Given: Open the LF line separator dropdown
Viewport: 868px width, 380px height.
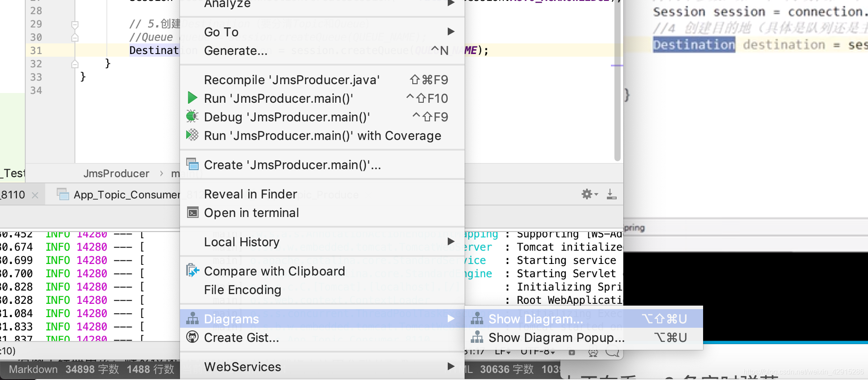Looking at the screenshot, I should point(503,352).
